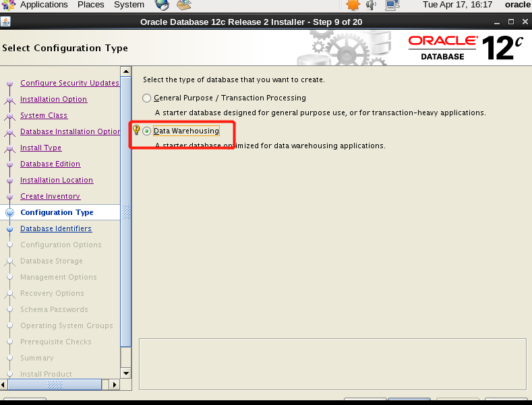Go to Installation Option step
This screenshot has height=405, width=532.
point(54,99)
